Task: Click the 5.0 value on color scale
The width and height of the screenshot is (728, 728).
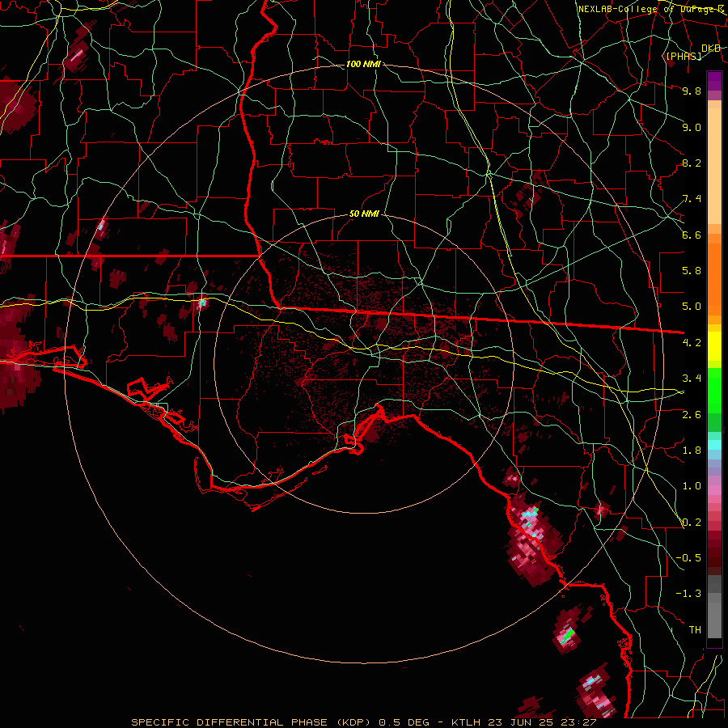Action: pos(692,307)
